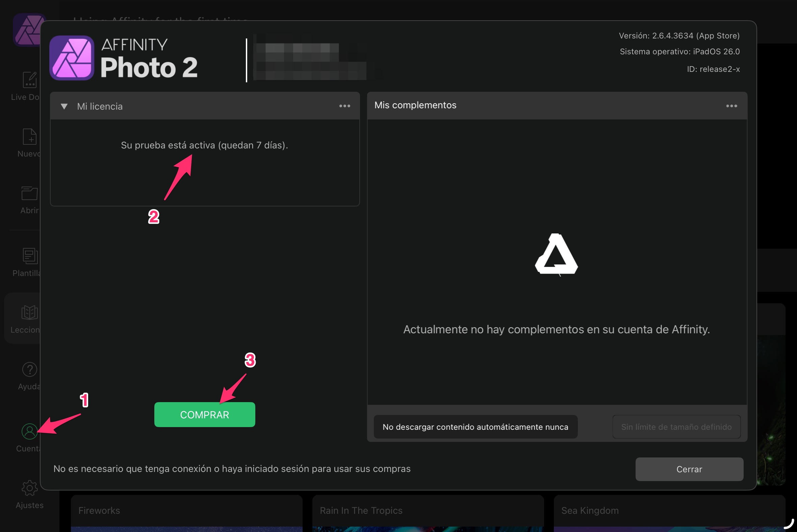Viewport: 797px width, 532px height.
Task: Click the white Affinity triangle logo
Action: click(x=556, y=254)
